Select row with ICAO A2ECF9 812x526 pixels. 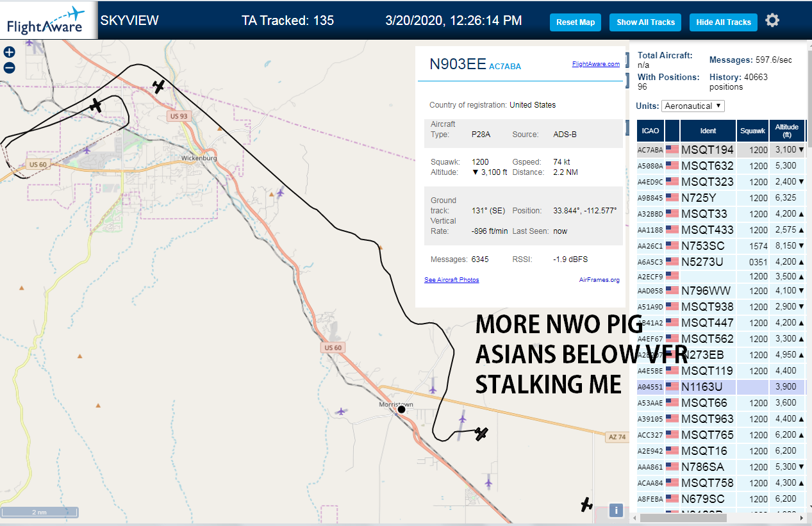tap(721, 276)
